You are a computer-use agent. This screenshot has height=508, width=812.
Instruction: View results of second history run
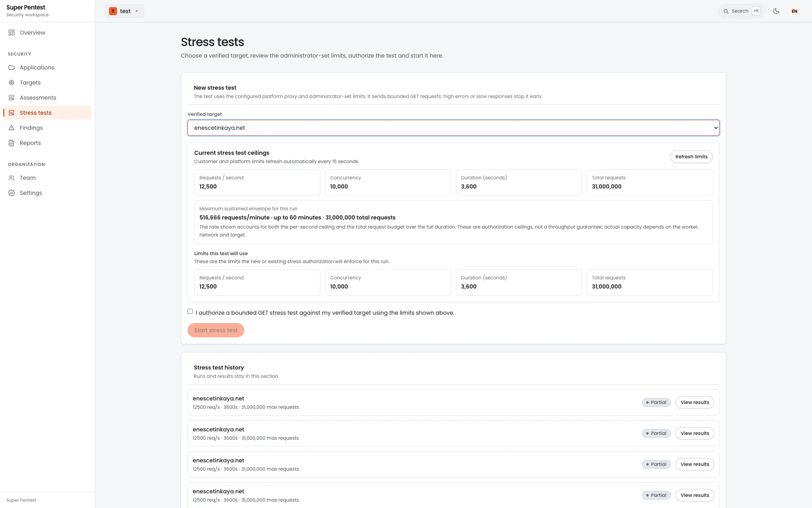click(x=695, y=433)
